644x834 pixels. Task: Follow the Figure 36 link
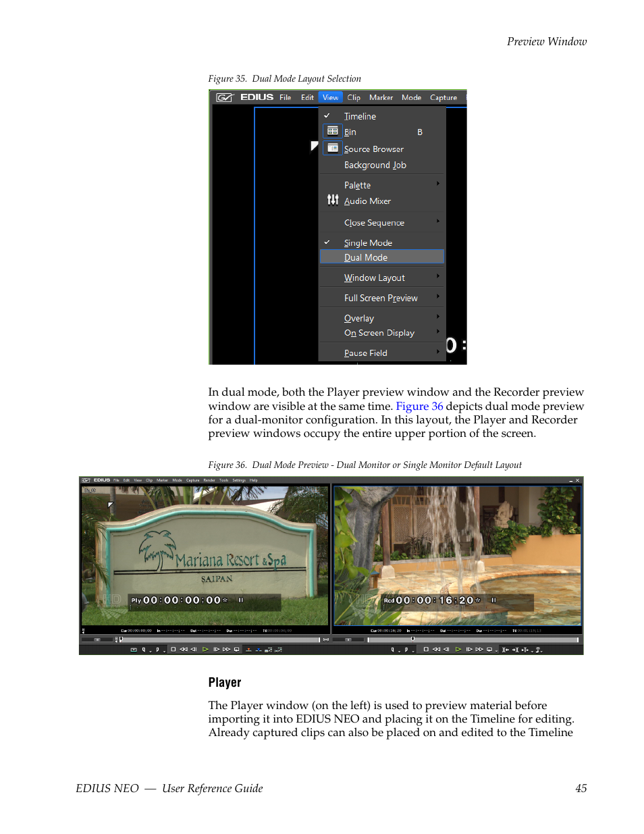(419, 406)
